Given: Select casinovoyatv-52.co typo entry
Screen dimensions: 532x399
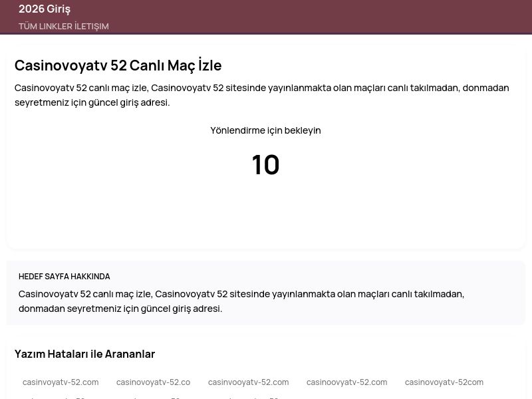Looking at the screenshot, I should pos(154,382).
